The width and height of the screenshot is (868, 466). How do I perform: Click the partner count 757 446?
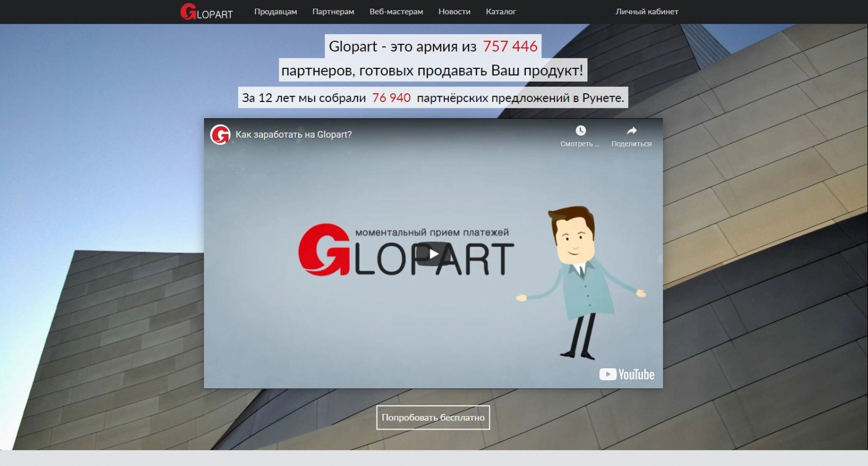(510, 46)
